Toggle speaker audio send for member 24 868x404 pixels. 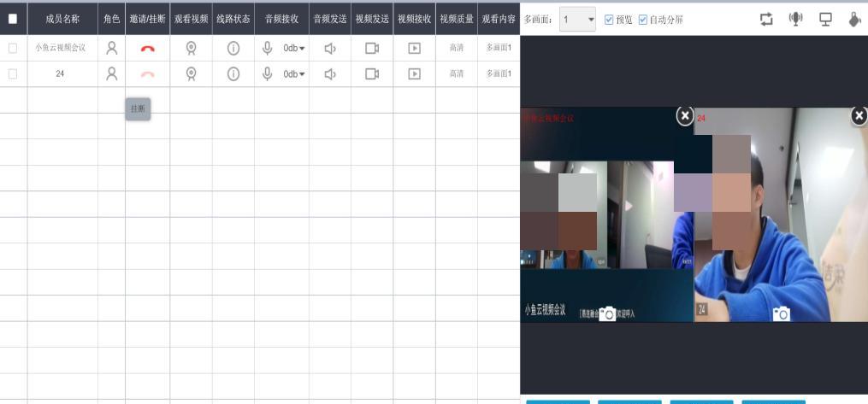(x=330, y=74)
